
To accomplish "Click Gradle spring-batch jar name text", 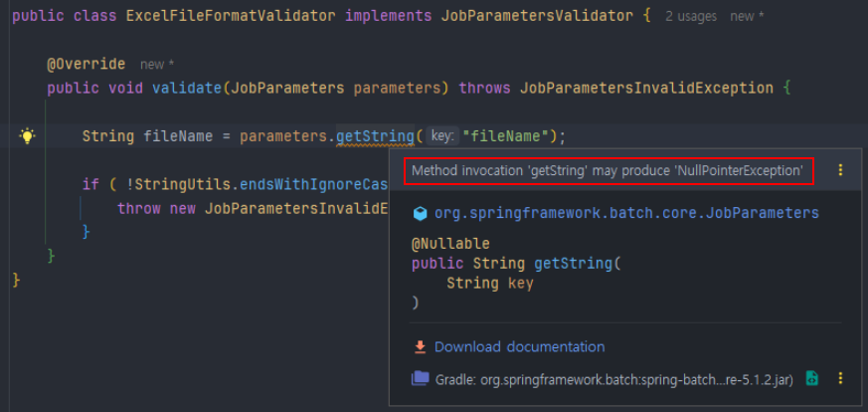I will point(615,380).
